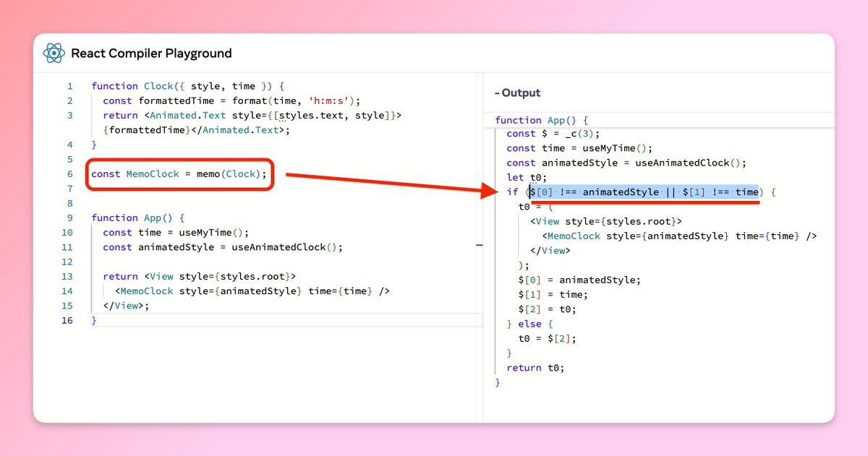The height and width of the screenshot is (456, 868).
Task: Click the 'return t0;' output line
Action: pos(535,368)
